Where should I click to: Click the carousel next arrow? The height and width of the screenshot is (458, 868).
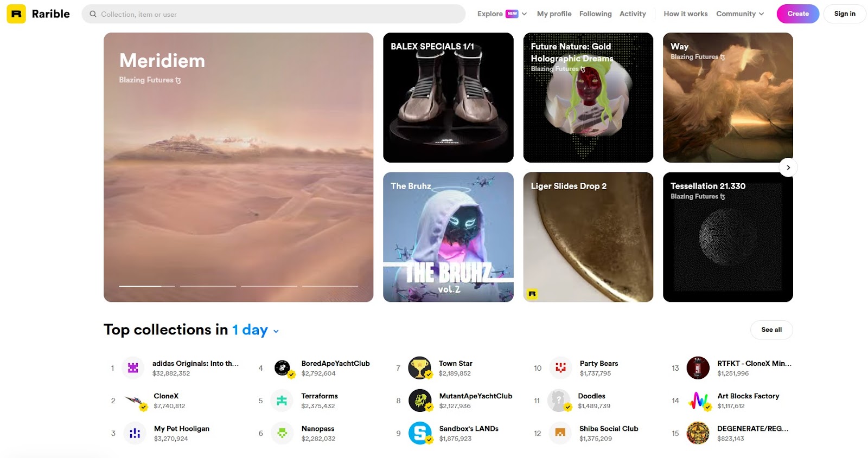tap(788, 167)
